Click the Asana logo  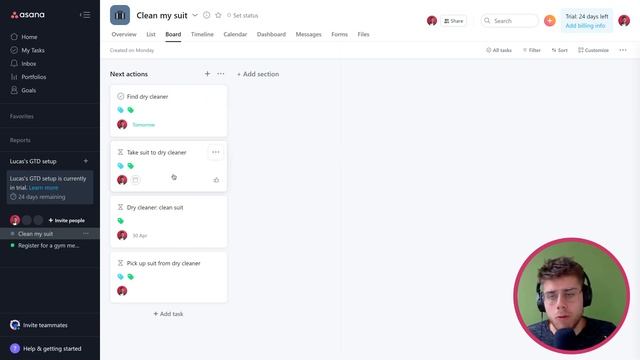point(28,15)
